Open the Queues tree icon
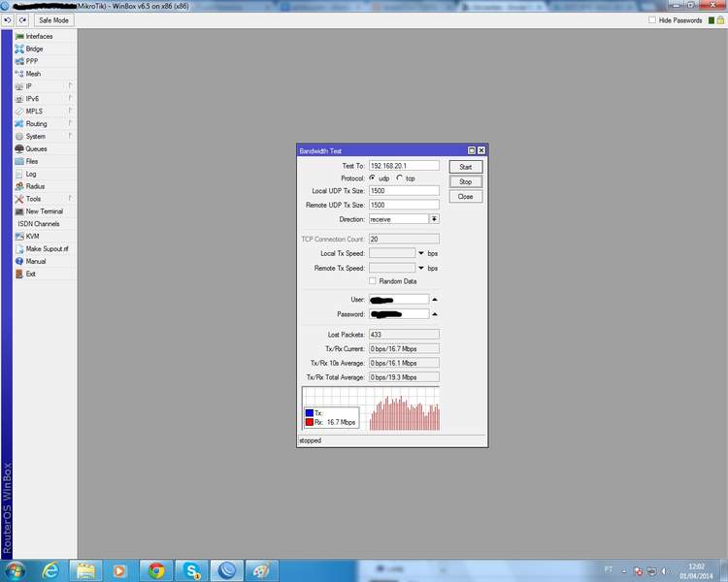The height and width of the screenshot is (582, 728). 19,149
